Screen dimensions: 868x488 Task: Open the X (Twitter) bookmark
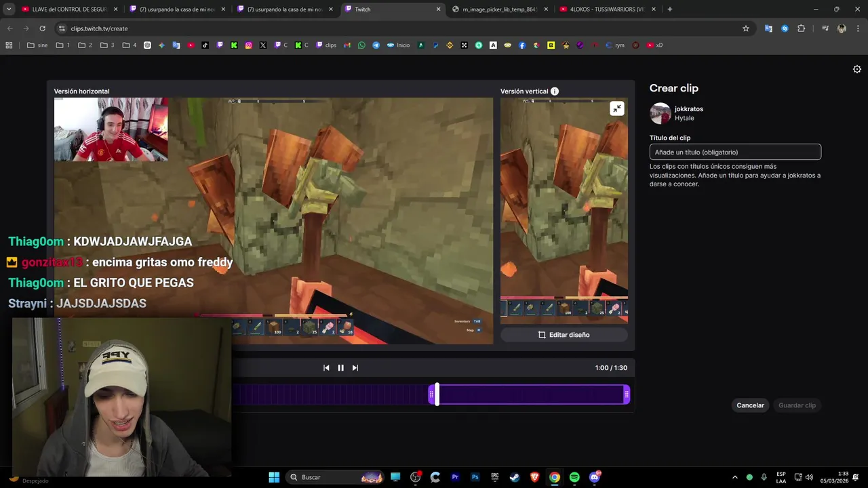(263, 45)
